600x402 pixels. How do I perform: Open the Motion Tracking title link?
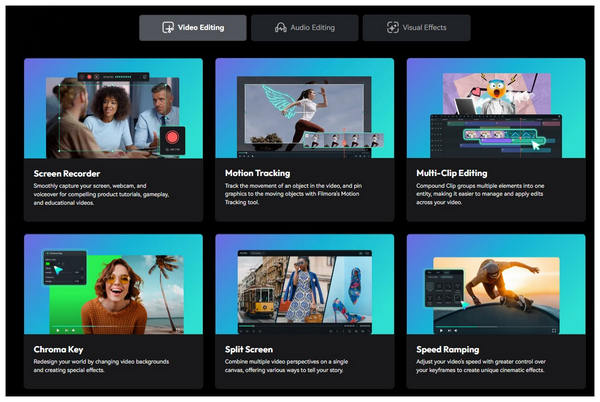(x=258, y=173)
